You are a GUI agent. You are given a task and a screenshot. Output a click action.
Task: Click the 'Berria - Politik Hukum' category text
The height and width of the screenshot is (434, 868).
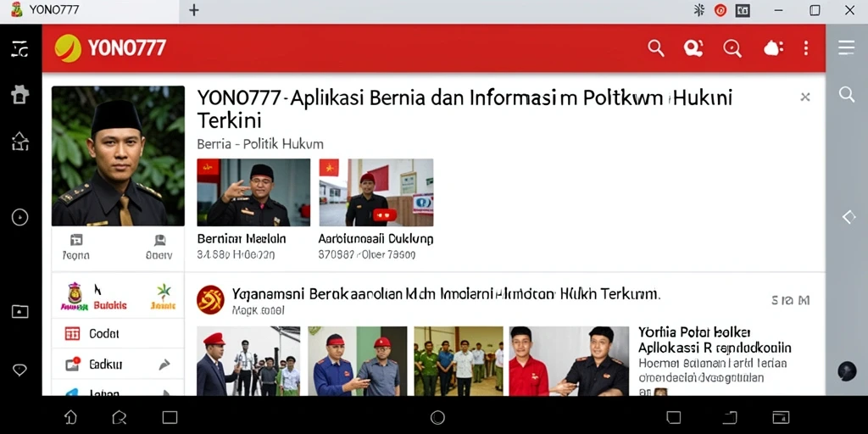[260, 144]
